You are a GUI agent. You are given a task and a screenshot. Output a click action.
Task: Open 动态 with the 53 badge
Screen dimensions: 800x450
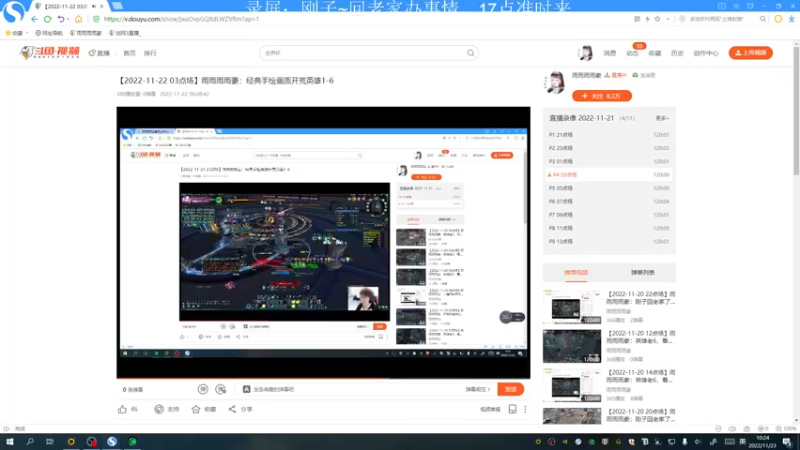pos(633,53)
